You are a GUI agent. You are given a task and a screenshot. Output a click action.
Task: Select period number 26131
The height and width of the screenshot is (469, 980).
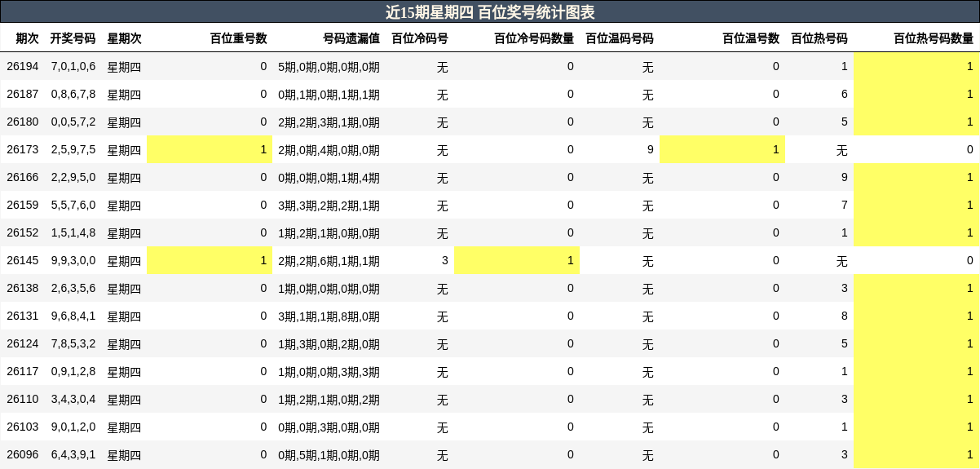[23, 316]
